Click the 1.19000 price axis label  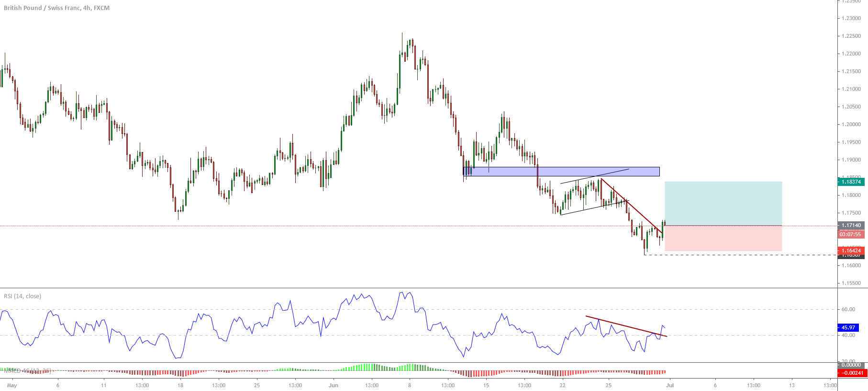851,160
